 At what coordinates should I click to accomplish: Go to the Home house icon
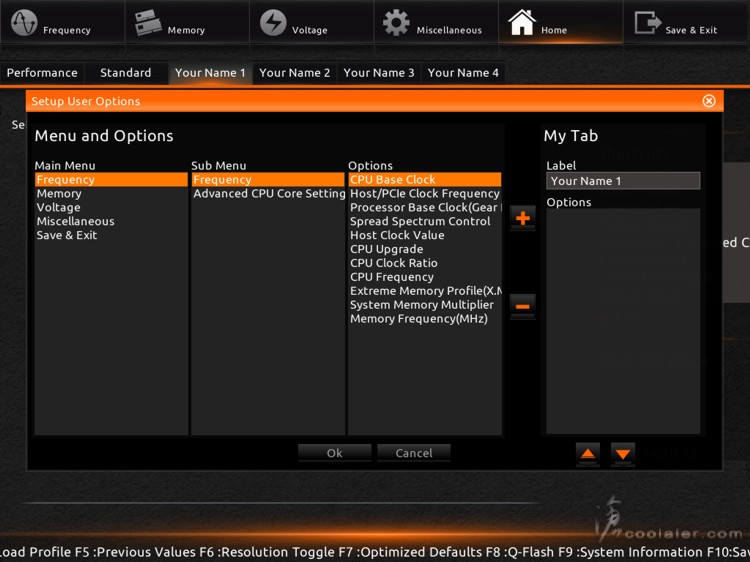click(522, 22)
